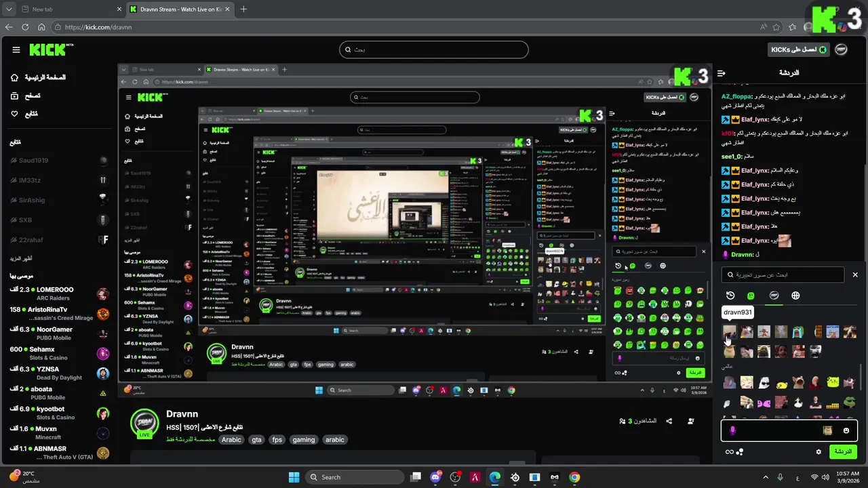868x488 pixels.
Task: Switch to global emotes tab
Action: pyautogui.click(x=795, y=296)
